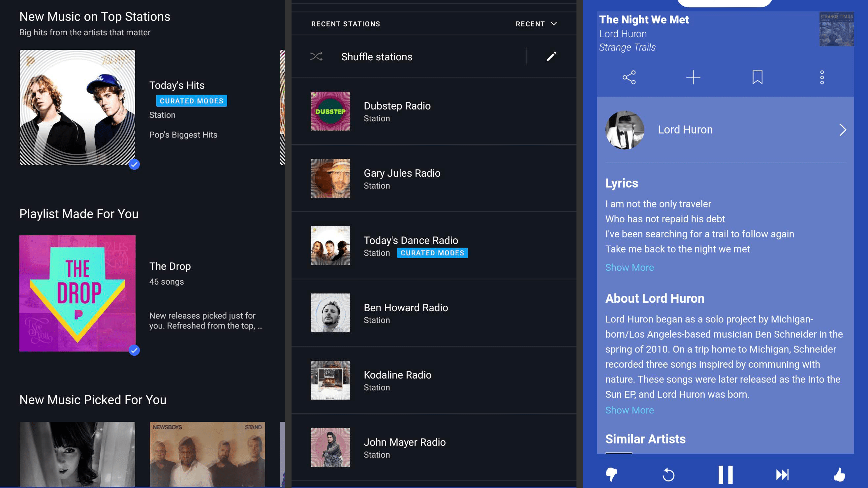Select the Kodaline Radio station

click(x=397, y=380)
